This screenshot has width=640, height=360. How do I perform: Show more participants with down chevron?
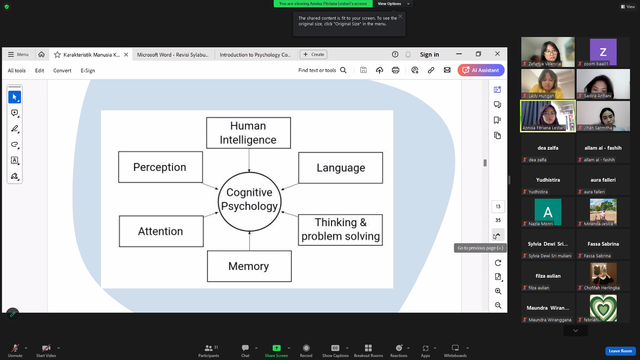tap(576, 331)
